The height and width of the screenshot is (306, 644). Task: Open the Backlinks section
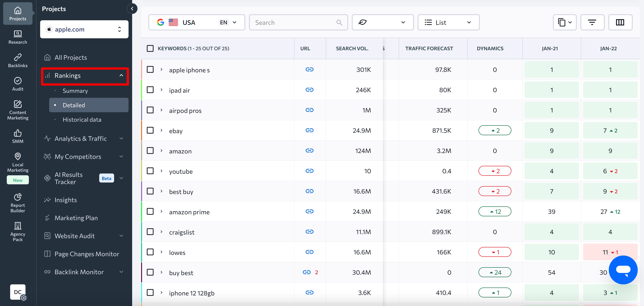point(18,61)
